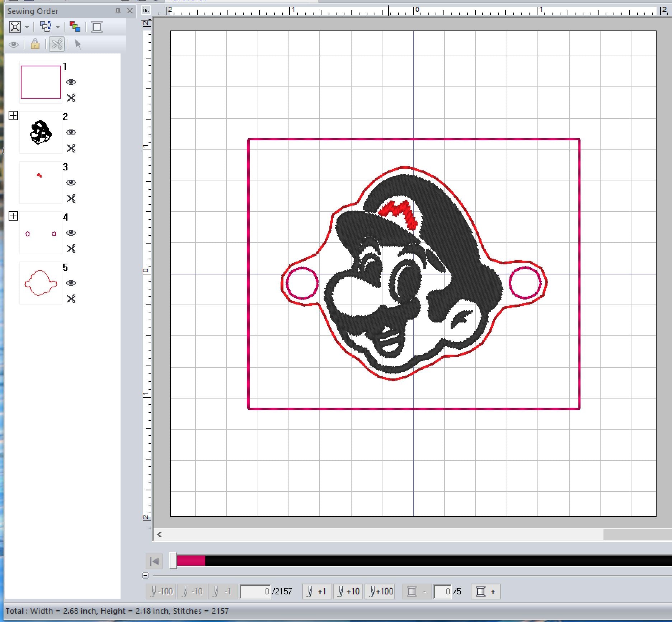Toggle the scissors trim button in toolbar
Viewport: 672px width, 622px height.
point(57,44)
